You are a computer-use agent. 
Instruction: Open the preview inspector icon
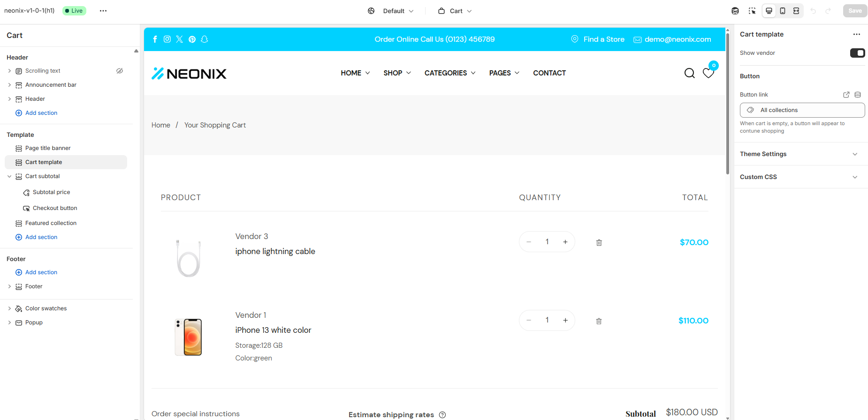752,11
